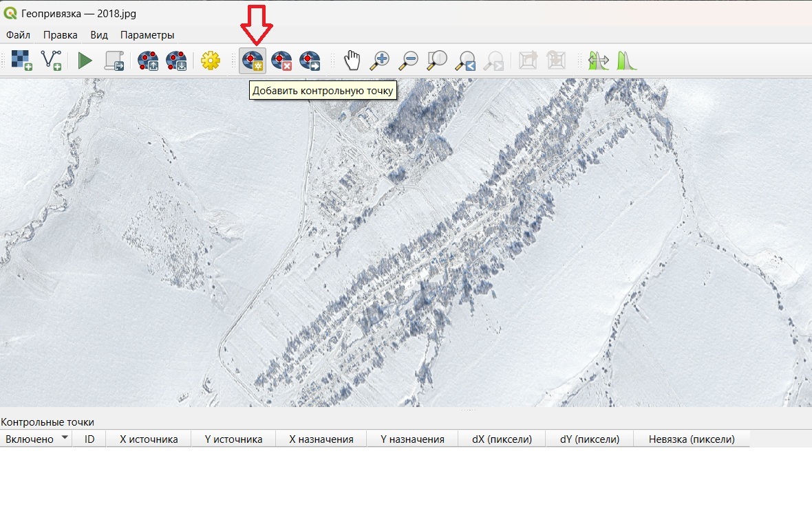Click the Невязка (пиксели) column header
812x526 pixels.
(x=692, y=439)
